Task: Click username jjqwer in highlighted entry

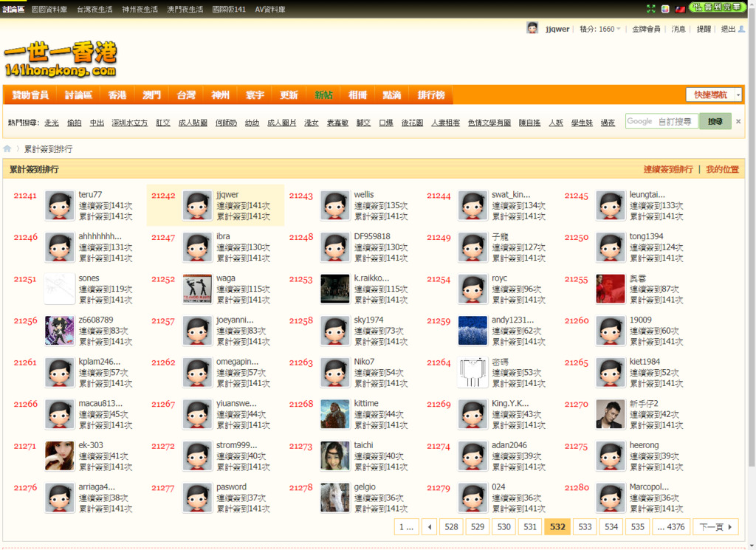Action: (x=227, y=195)
